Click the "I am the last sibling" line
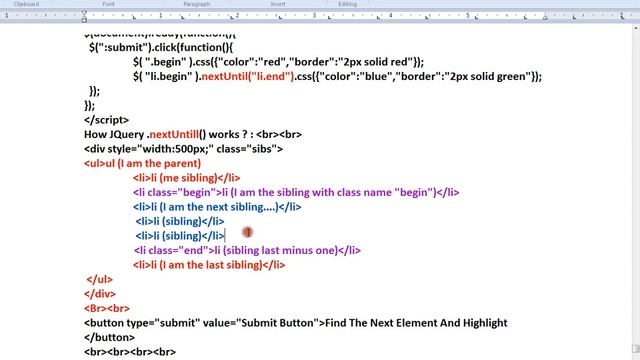Viewport: 640px width, 360px height. tap(209, 265)
